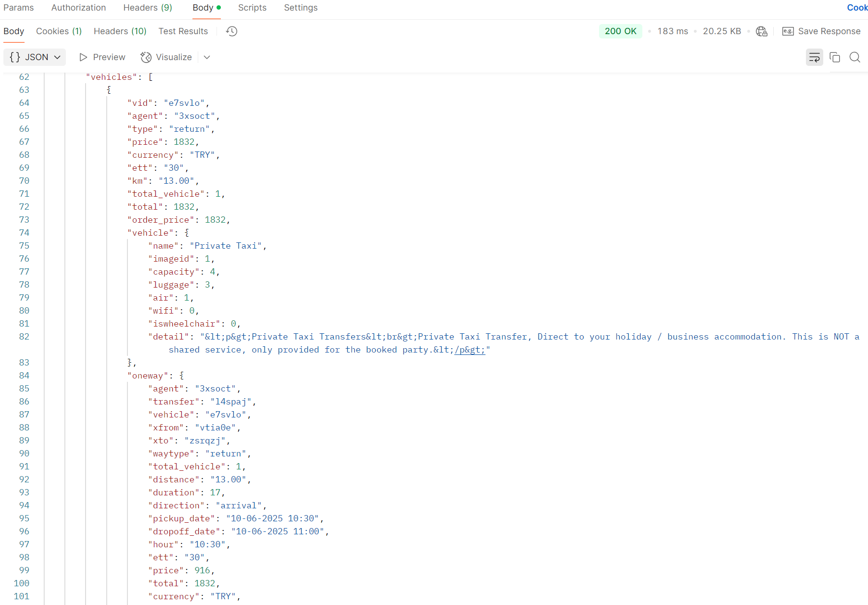Click the Visualize chart icon
The height and width of the screenshot is (605, 868).
coord(146,57)
